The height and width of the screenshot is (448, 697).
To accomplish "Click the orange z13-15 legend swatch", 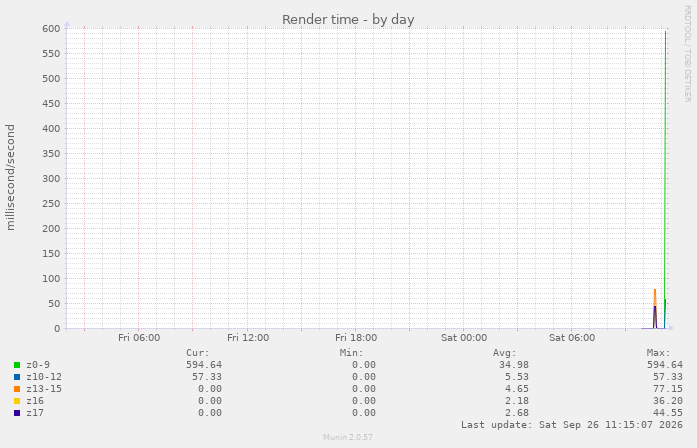I will pos(17,389).
